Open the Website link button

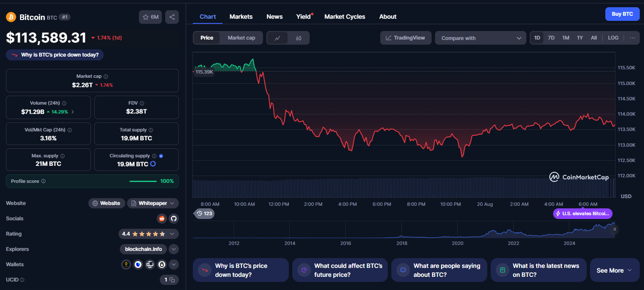[x=107, y=203]
